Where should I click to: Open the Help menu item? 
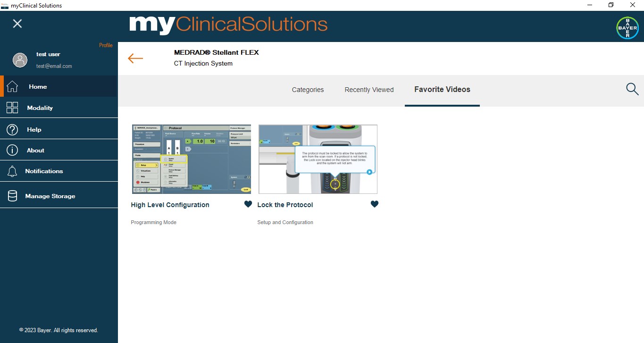[x=59, y=129]
